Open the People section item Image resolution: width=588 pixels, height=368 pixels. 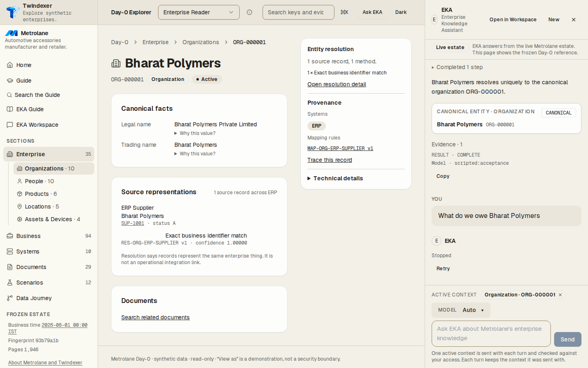(54, 181)
